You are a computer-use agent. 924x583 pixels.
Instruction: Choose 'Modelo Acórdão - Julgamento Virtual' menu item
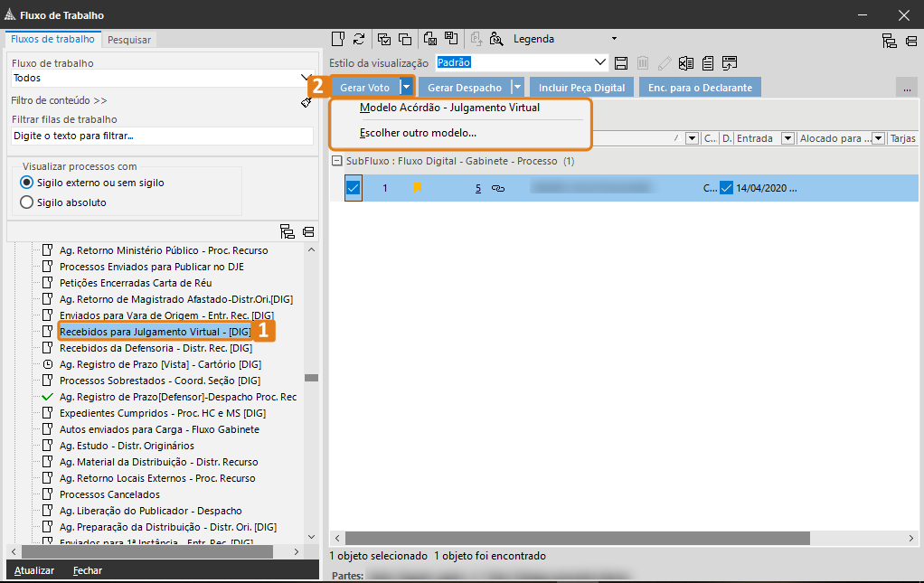tap(449, 108)
